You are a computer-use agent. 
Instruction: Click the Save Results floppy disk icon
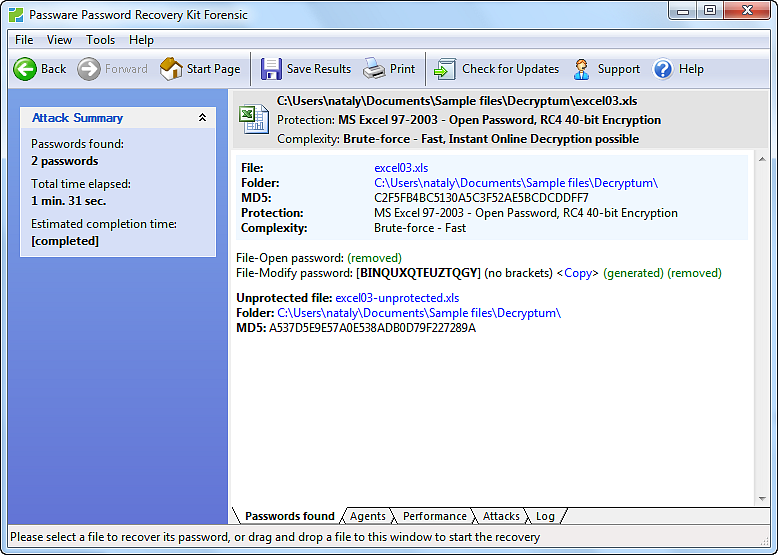(x=271, y=69)
